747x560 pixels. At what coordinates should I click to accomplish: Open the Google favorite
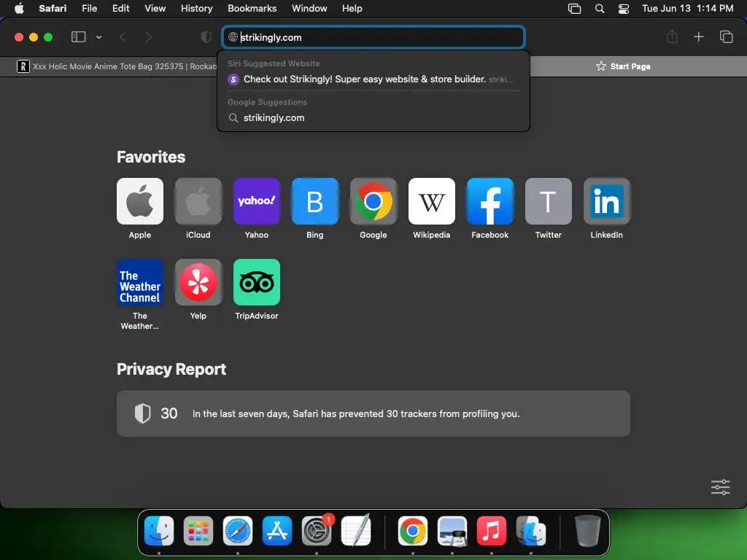pos(373,201)
